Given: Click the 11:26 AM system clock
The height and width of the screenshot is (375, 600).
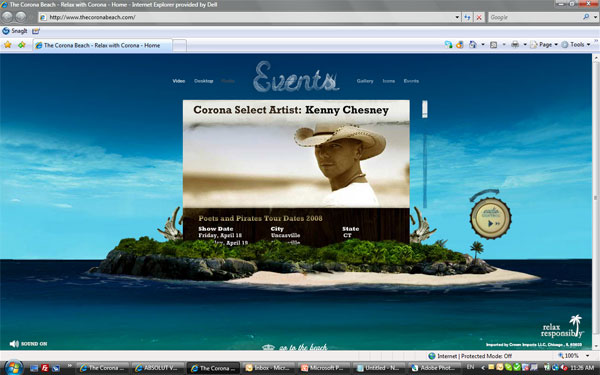Looking at the screenshot, I should coord(582,368).
